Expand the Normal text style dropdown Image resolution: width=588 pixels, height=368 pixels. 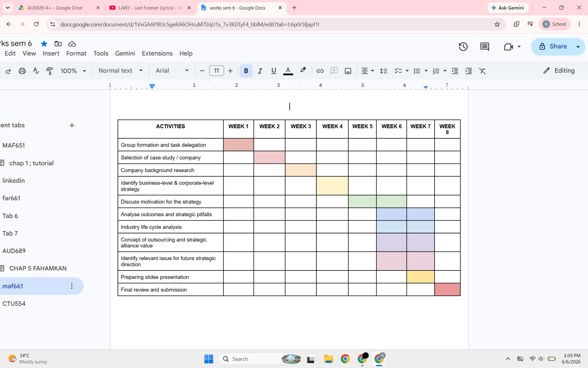121,71
